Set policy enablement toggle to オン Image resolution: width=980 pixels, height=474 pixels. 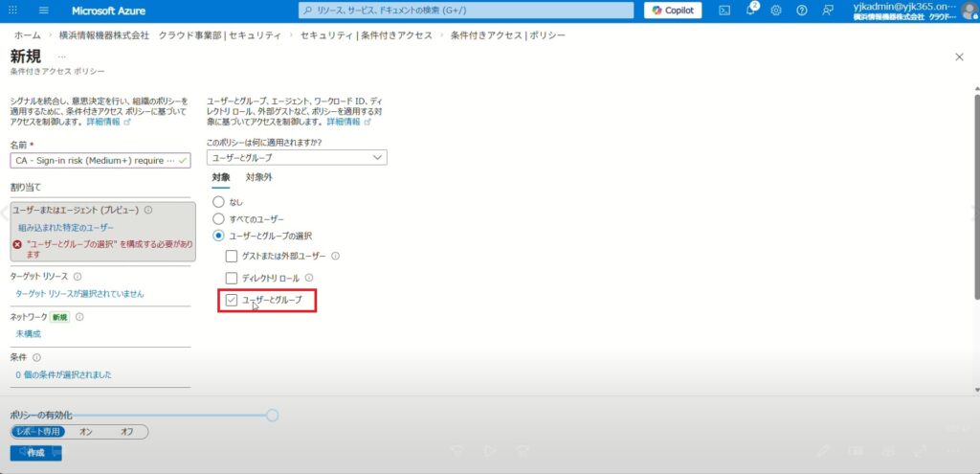pos(85,432)
